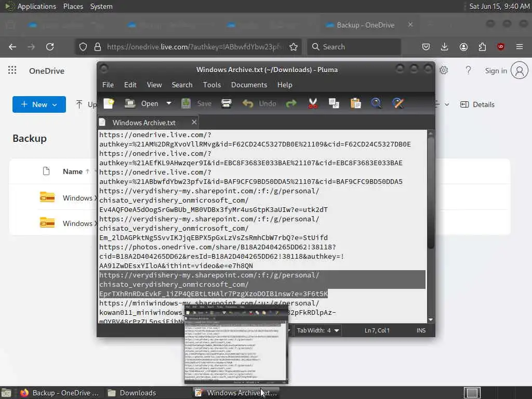Open the Firefox downloads arrow icon

445,47
